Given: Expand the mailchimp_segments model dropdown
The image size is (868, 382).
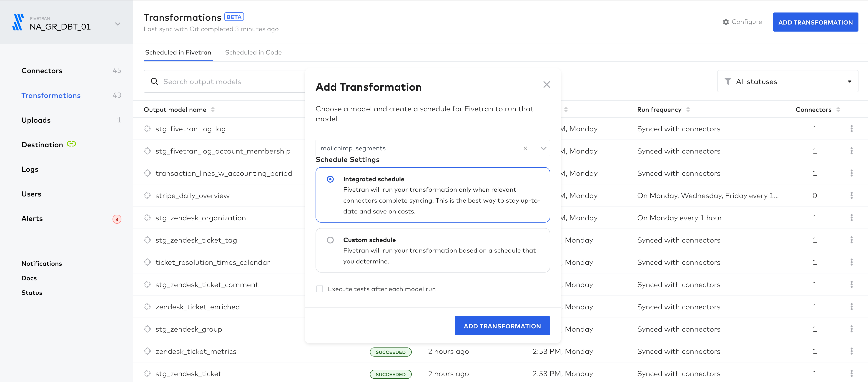Looking at the screenshot, I should pos(543,149).
